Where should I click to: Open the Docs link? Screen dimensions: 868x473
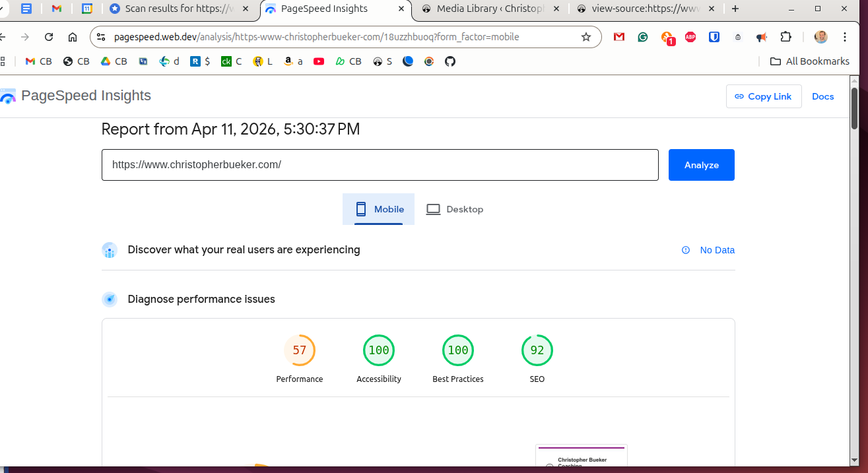tap(823, 96)
